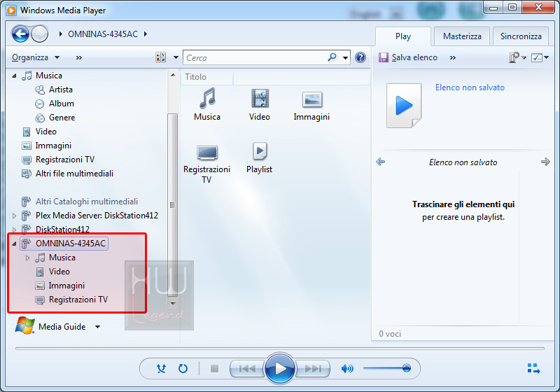Select Artista in the library tree

pos(60,90)
